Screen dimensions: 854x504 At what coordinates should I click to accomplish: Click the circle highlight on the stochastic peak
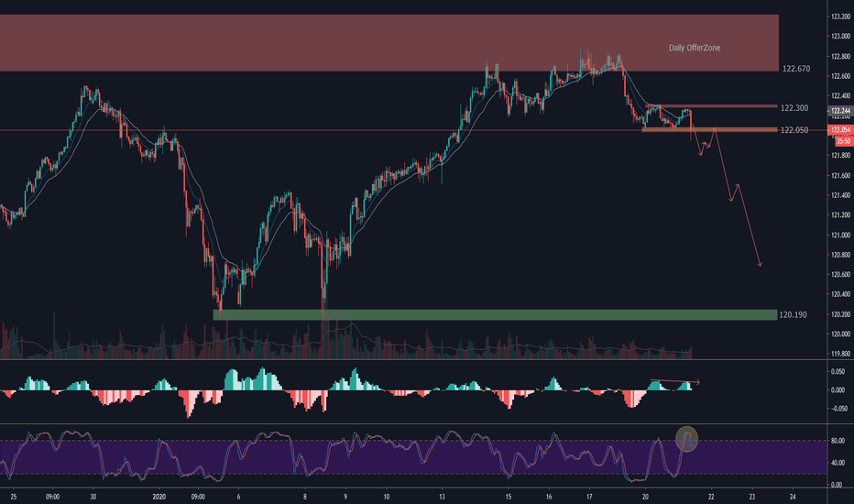(x=687, y=438)
